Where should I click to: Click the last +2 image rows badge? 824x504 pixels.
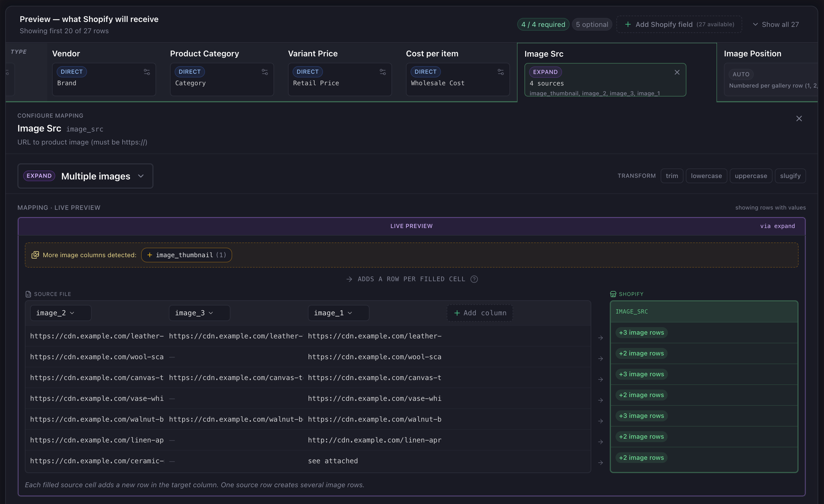641,457
